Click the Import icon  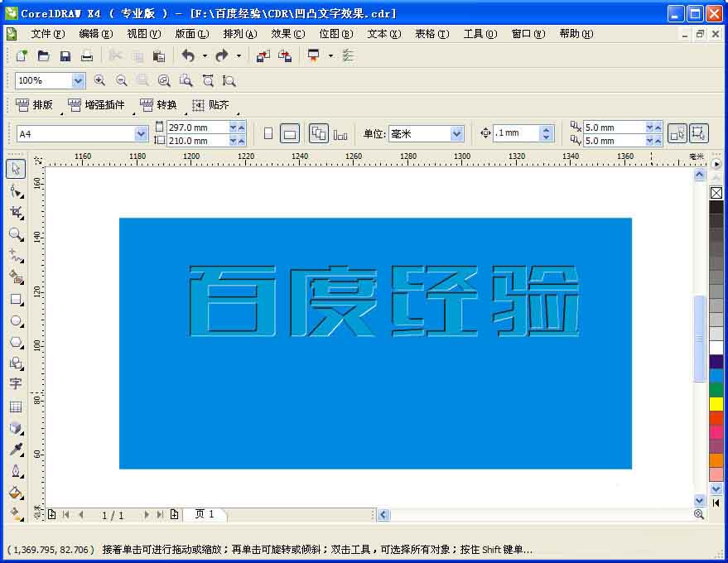pos(263,56)
